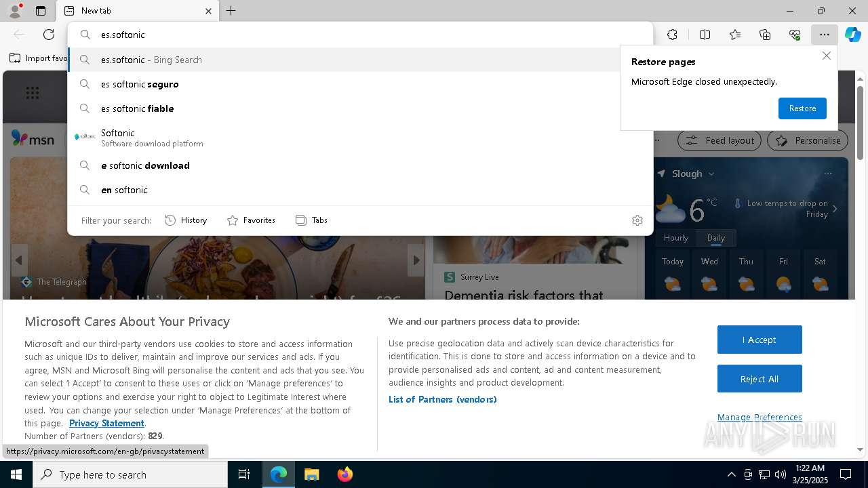The width and height of the screenshot is (868, 488).
Task: Select the es.softonic Bing Search suggestion
Action: pyautogui.click(x=360, y=60)
